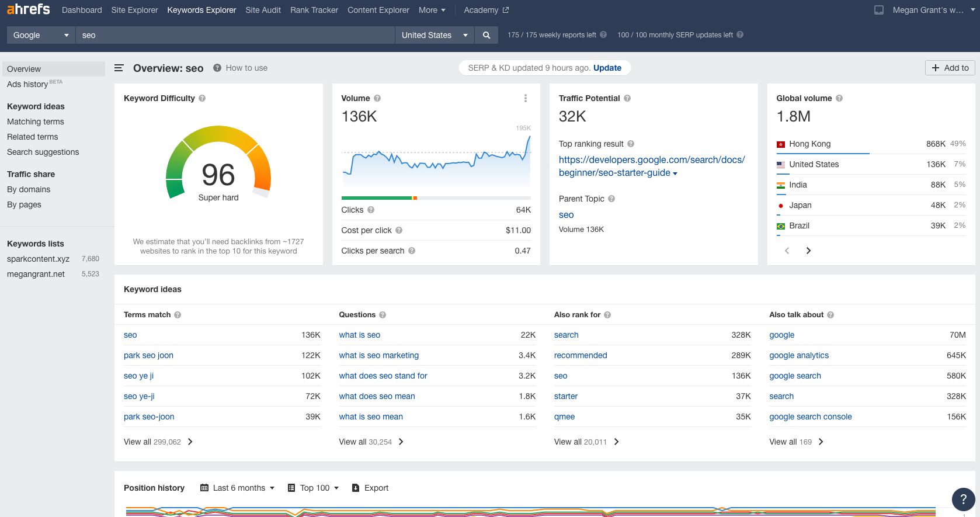Open Matching terms in sidebar
This screenshot has height=517, width=980.
(x=36, y=122)
